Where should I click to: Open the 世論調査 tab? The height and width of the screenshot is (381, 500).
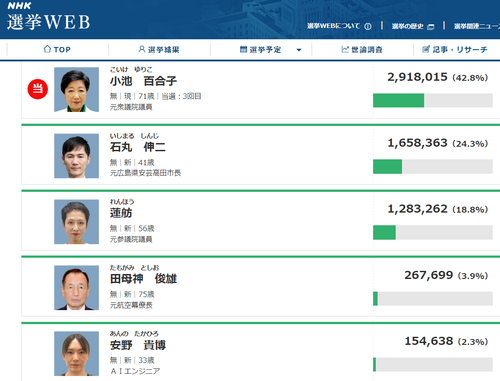pos(362,49)
